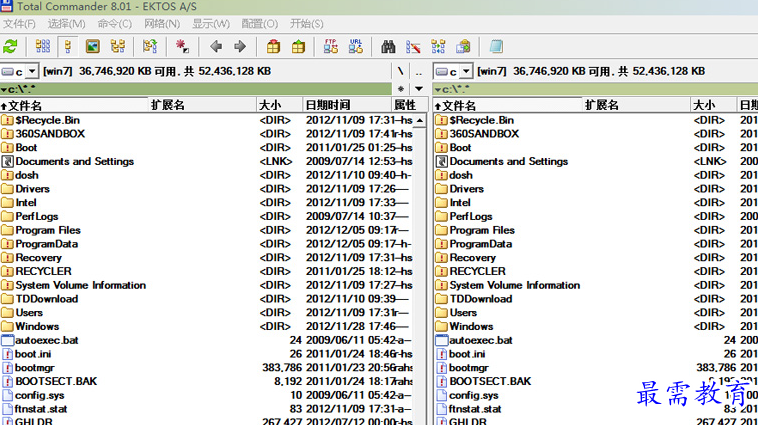758x425 pixels.
Task: Enable thumbnail view toolbar icon
Action: [x=92, y=46]
